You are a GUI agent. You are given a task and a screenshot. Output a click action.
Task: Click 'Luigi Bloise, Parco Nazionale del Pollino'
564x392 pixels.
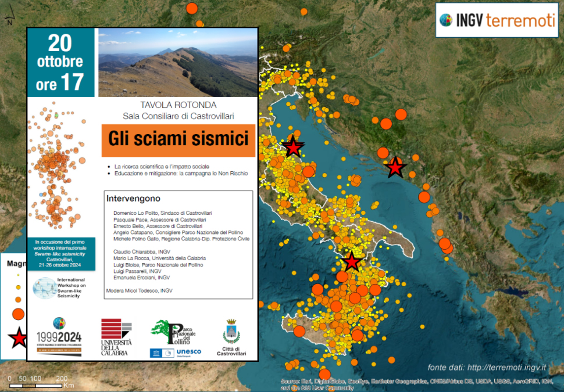(158, 265)
